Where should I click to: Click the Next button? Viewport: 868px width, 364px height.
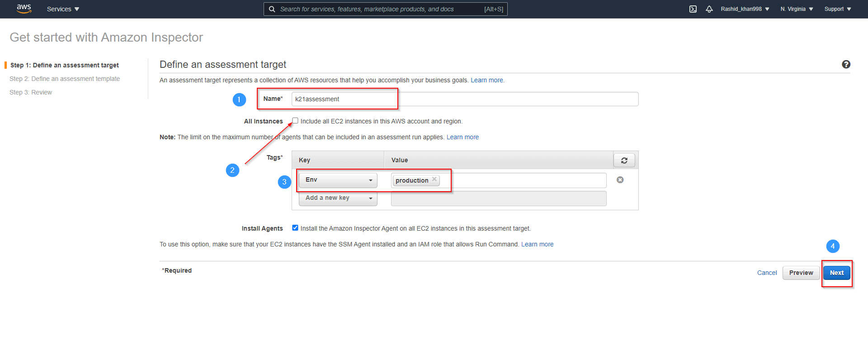pyautogui.click(x=837, y=273)
